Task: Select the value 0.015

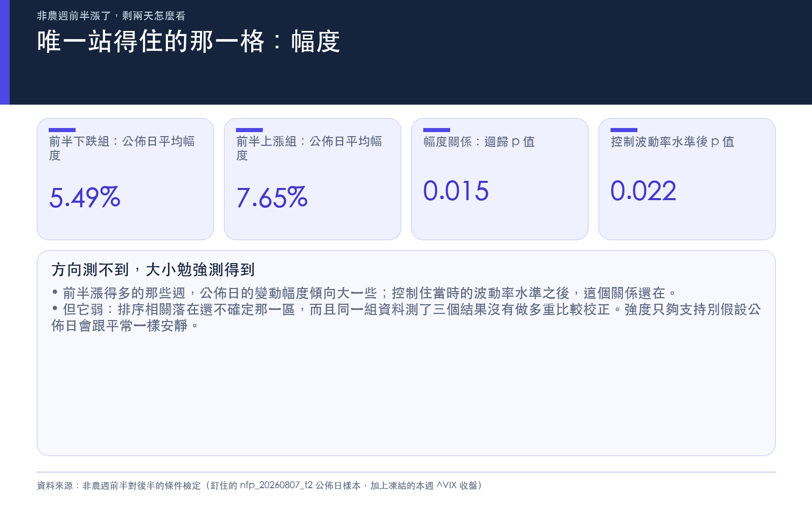Action: point(456,191)
